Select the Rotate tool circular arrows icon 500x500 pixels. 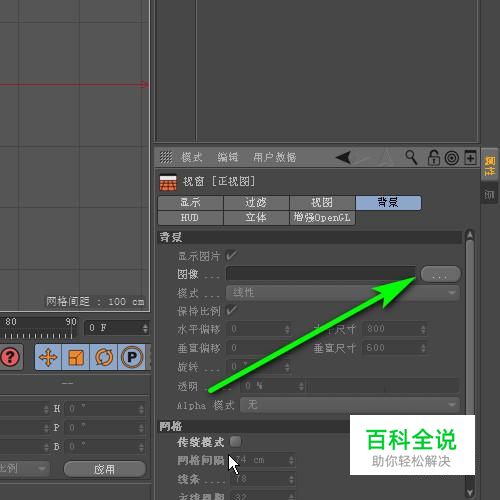(104, 357)
